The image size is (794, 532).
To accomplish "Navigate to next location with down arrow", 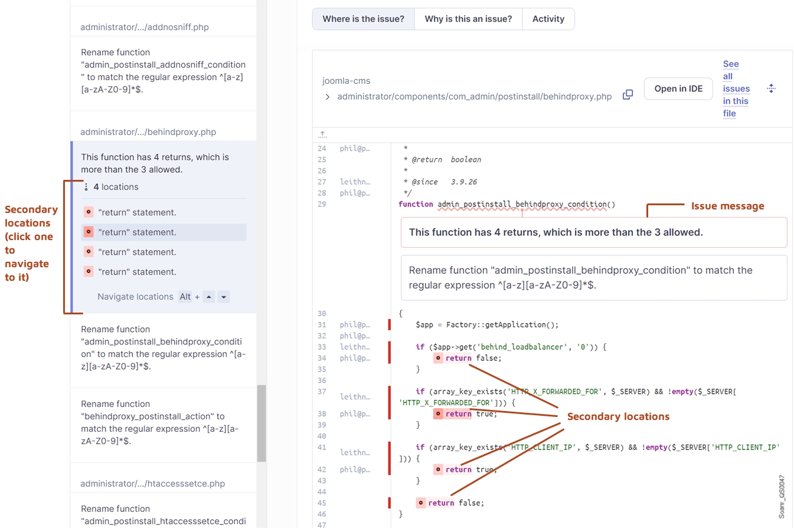I will pos(223,297).
